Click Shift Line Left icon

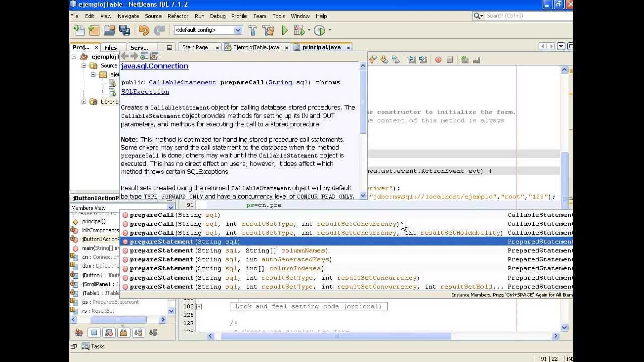pyautogui.click(x=411, y=60)
